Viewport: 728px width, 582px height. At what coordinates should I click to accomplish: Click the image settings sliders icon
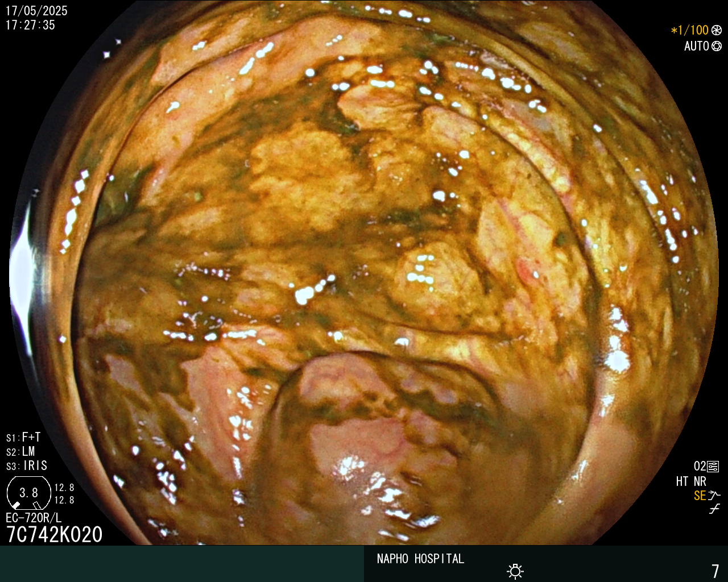[x=713, y=467]
